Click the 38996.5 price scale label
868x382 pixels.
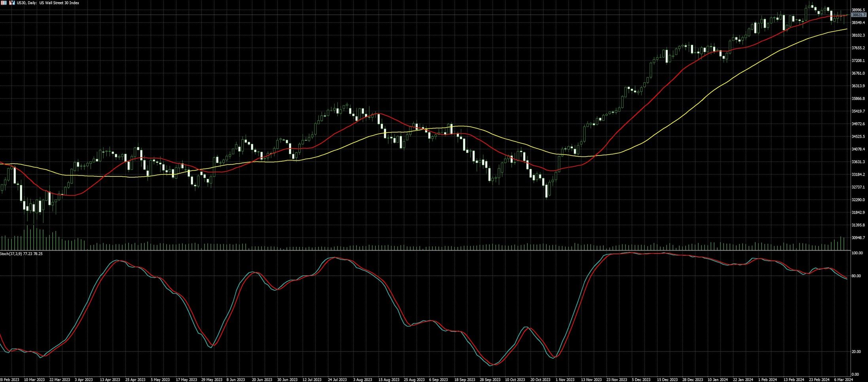pos(859,10)
